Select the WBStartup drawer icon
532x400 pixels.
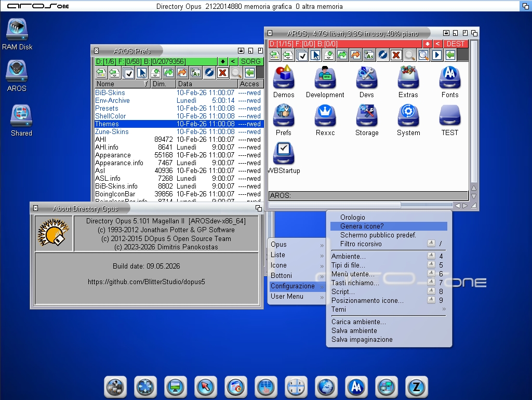coord(284,158)
